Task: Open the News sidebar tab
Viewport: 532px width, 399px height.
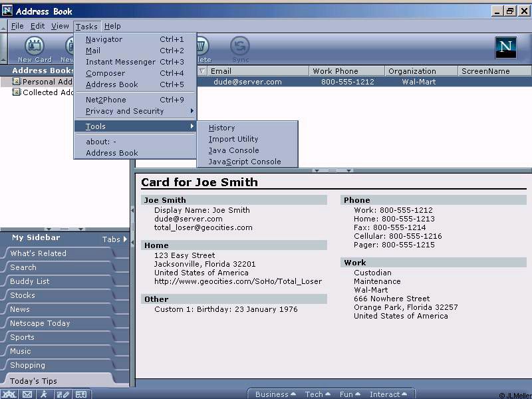Action: (59, 309)
